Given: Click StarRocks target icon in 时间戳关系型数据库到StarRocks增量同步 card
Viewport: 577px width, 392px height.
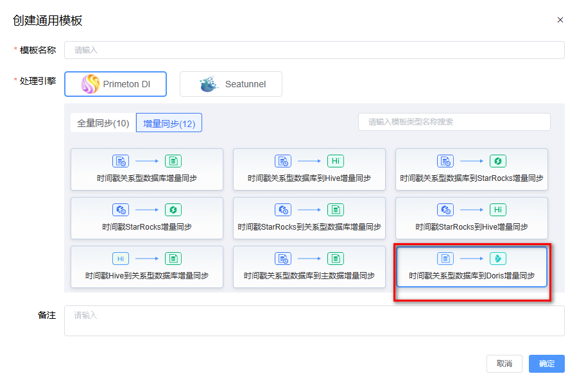Looking at the screenshot, I should click(x=498, y=161).
